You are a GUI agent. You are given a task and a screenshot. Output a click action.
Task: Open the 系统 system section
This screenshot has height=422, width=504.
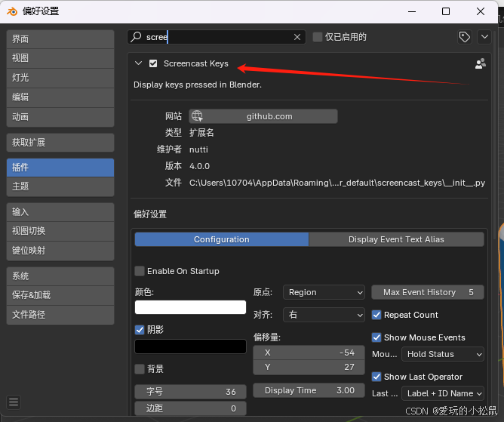point(60,276)
